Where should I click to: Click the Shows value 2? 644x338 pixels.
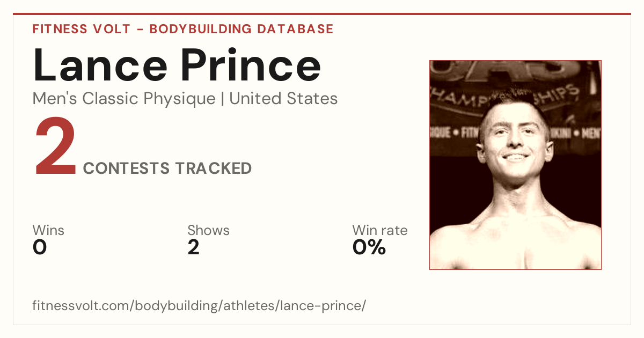[194, 247]
